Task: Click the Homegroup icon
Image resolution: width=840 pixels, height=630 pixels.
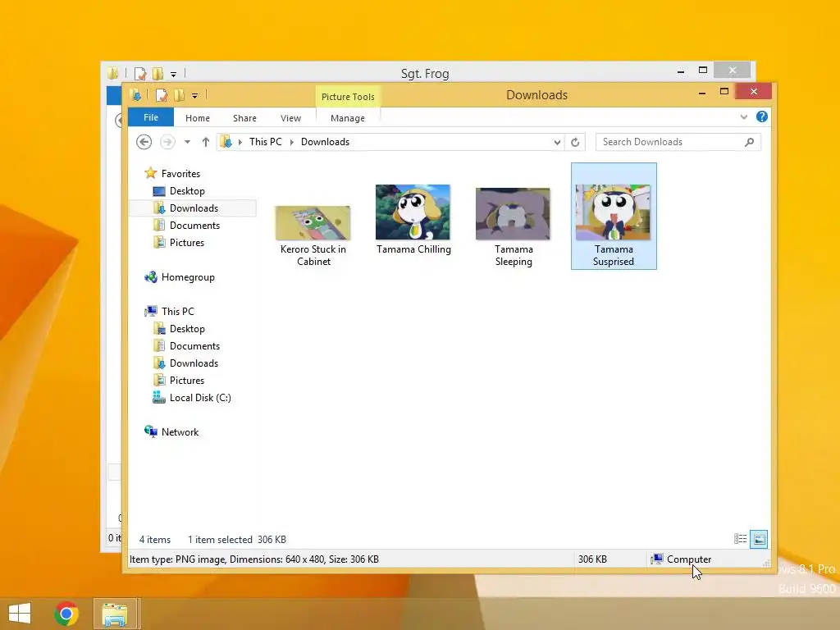Action: pos(151,277)
